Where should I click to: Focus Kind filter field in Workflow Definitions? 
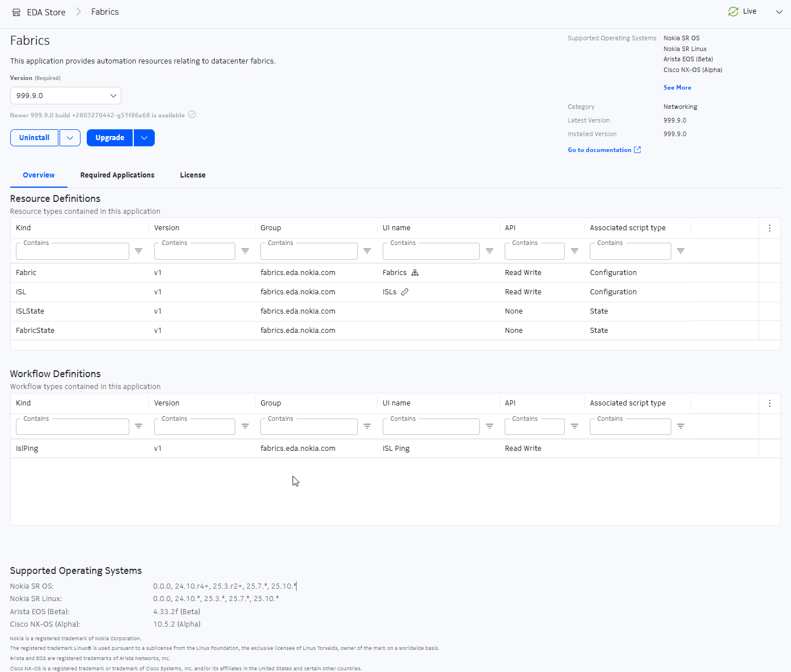[73, 426]
